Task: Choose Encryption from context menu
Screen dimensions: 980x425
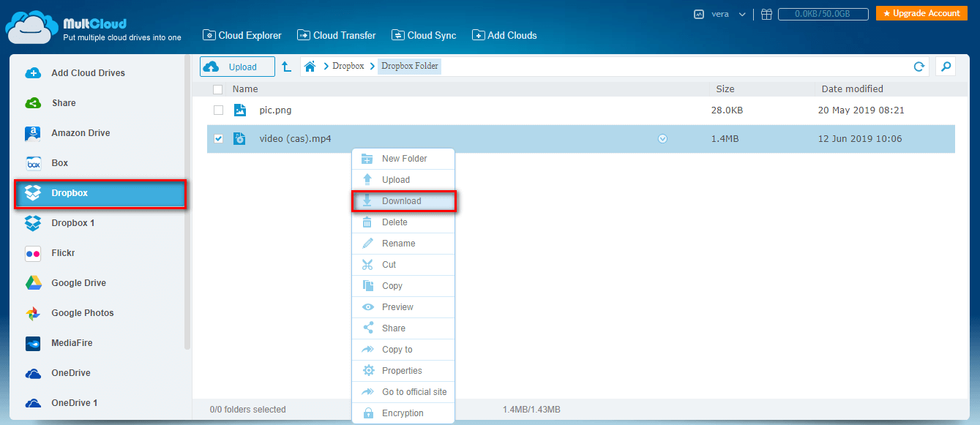Action: [403, 413]
